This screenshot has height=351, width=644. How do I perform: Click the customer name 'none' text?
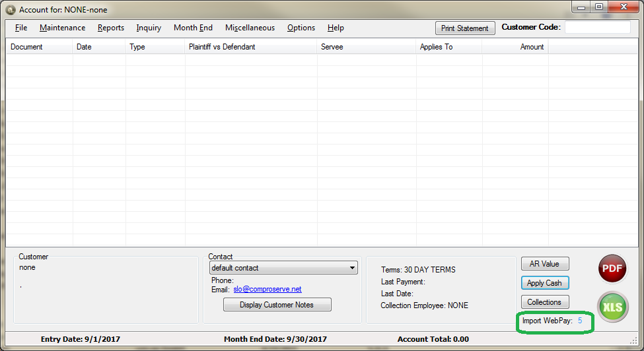pos(27,267)
